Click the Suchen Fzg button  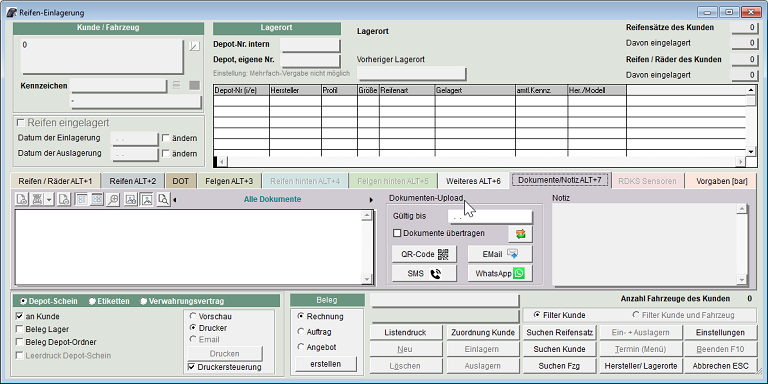point(559,366)
